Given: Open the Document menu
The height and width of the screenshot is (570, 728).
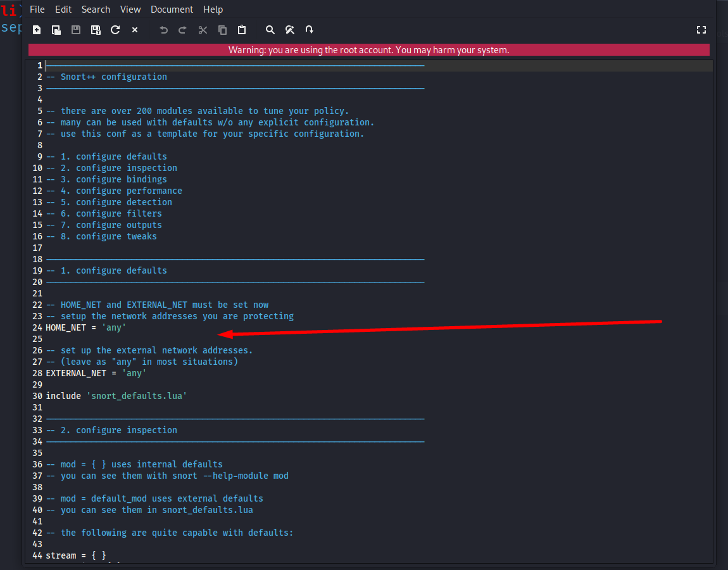Looking at the screenshot, I should (172, 9).
